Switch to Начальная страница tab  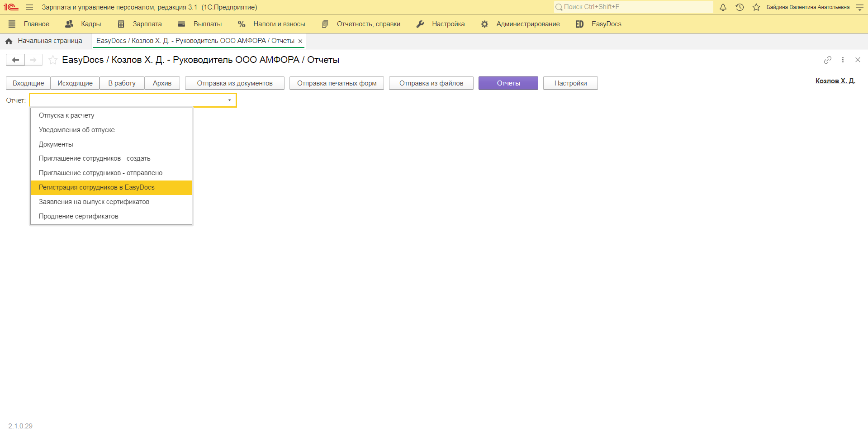(x=50, y=41)
